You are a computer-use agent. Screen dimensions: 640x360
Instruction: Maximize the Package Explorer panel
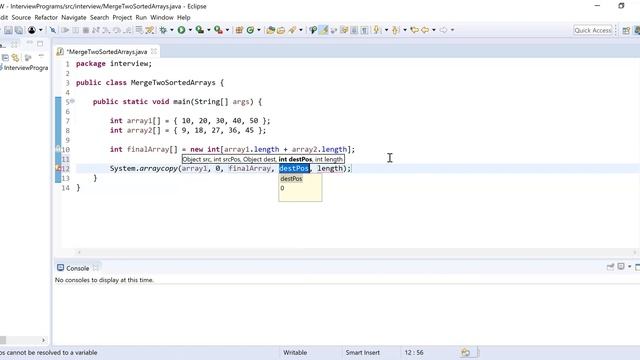tap(40, 44)
